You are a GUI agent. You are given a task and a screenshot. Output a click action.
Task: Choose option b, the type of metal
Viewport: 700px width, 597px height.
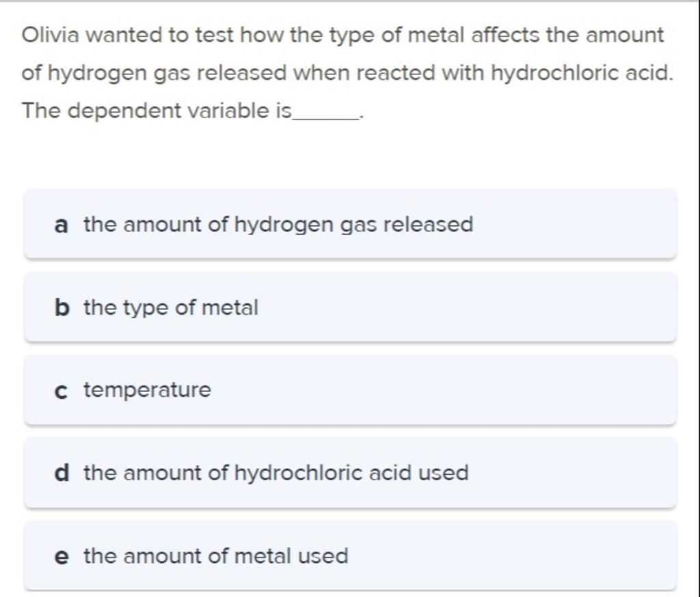point(350,308)
